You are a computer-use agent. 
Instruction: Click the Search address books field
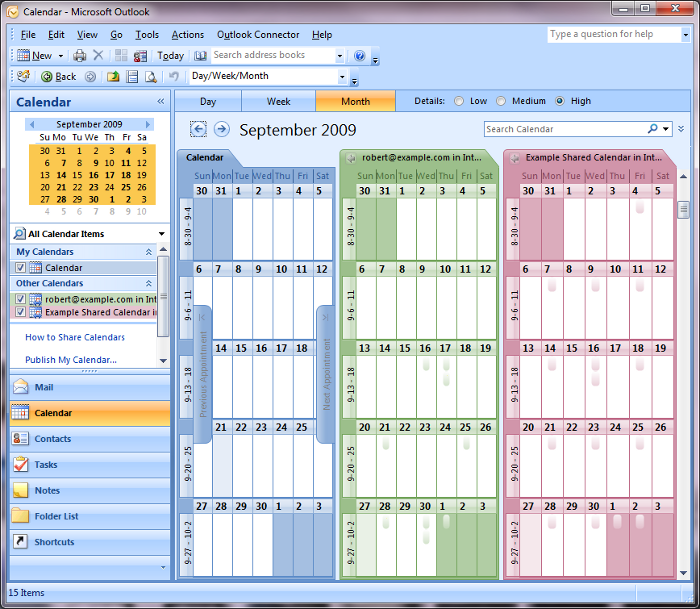tap(274, 55)
